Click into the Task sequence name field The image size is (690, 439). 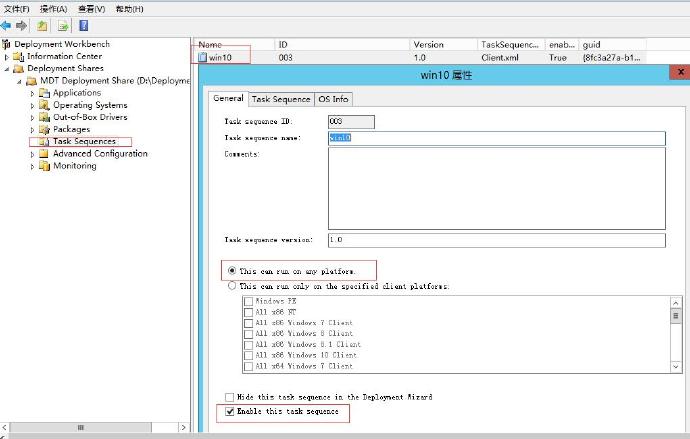[497, 138]
